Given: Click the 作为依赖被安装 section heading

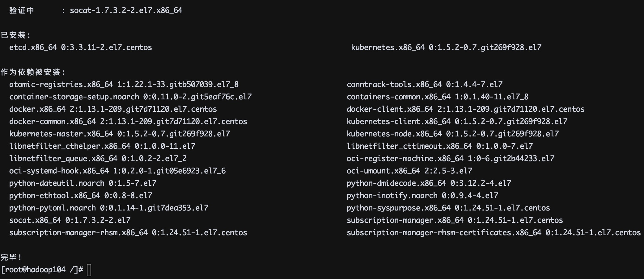Looking at the screenshot, I should 33,72.
